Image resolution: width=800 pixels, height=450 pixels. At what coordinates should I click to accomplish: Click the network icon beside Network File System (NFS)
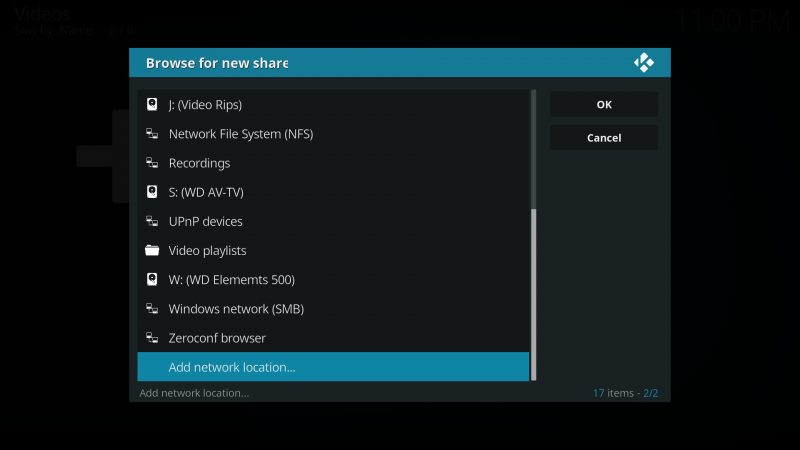click(152, 134)
